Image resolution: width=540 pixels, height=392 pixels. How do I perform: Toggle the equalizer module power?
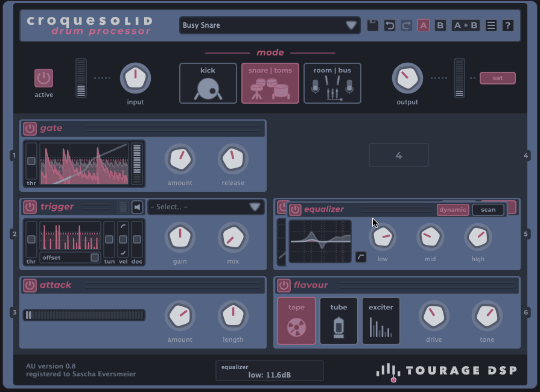click(x=295, y=210)
